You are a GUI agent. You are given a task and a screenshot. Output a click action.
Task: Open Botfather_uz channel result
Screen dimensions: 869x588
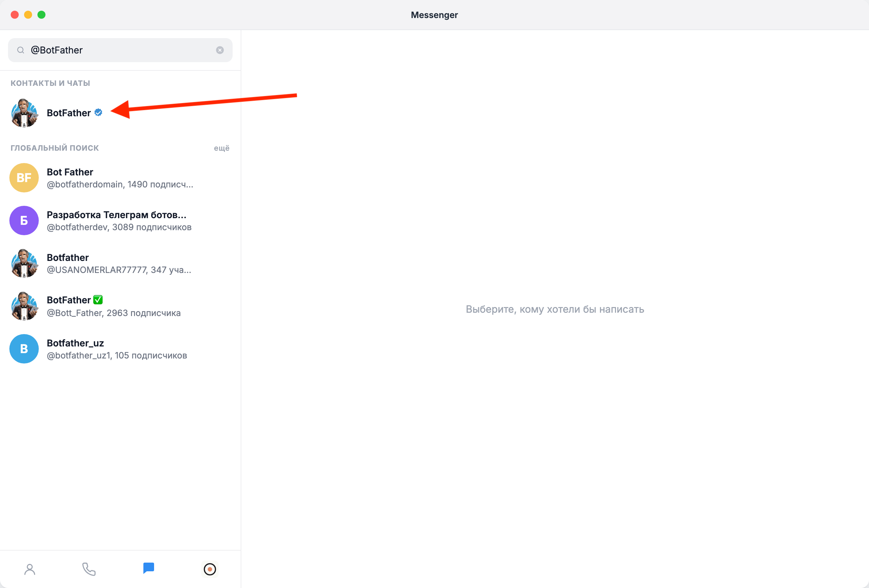point(120,349)
